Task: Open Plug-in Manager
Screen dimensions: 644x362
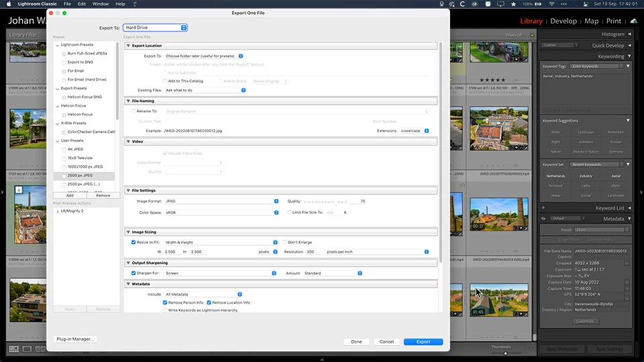Action: pyautogui.click(x=75, y=339)
